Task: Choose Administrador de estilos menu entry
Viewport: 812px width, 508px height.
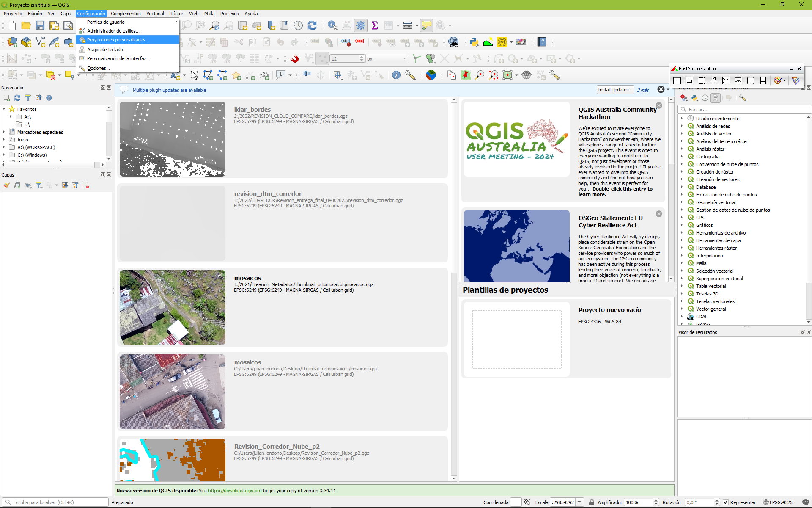Action: coord(128,31)
